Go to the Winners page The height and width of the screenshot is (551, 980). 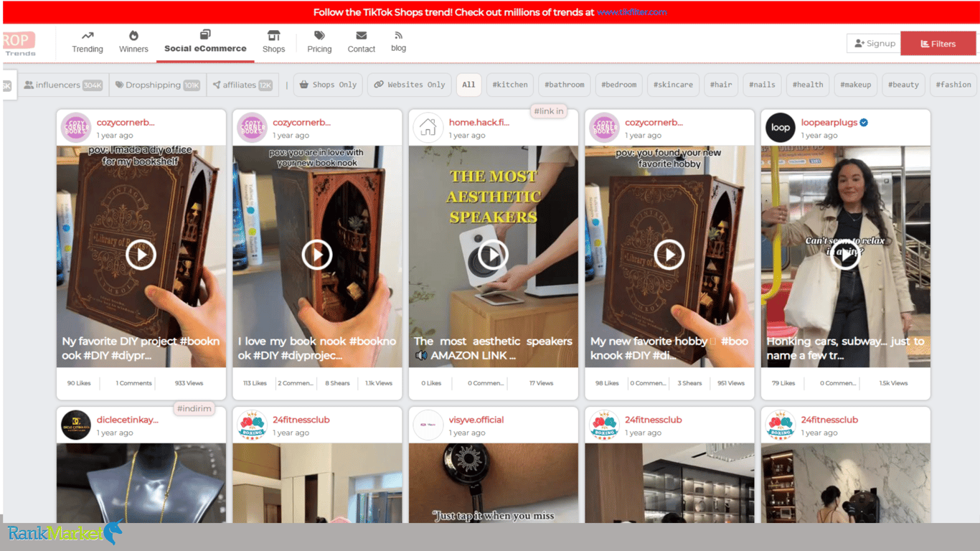tap(133, 43)
